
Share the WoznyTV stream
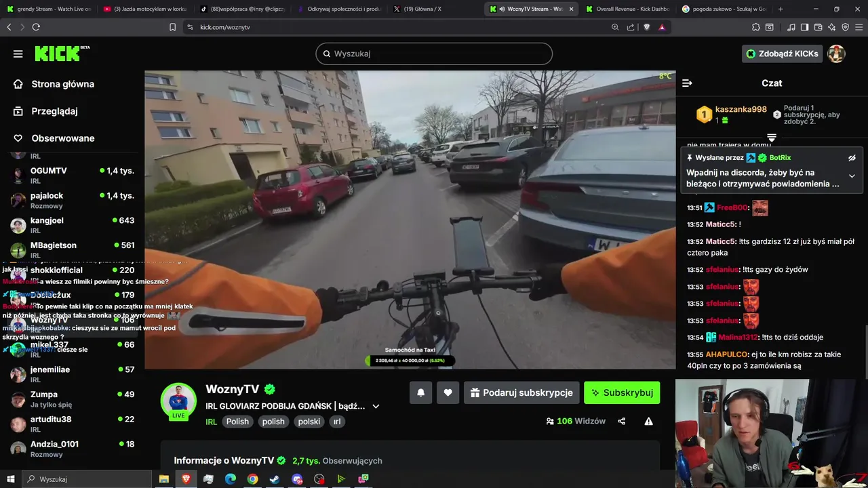621,421
